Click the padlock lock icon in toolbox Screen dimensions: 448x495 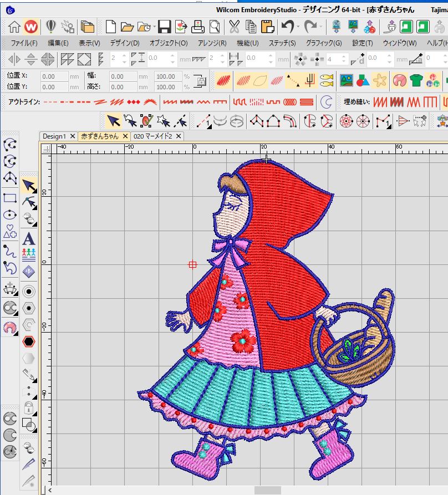click(29, 407)
